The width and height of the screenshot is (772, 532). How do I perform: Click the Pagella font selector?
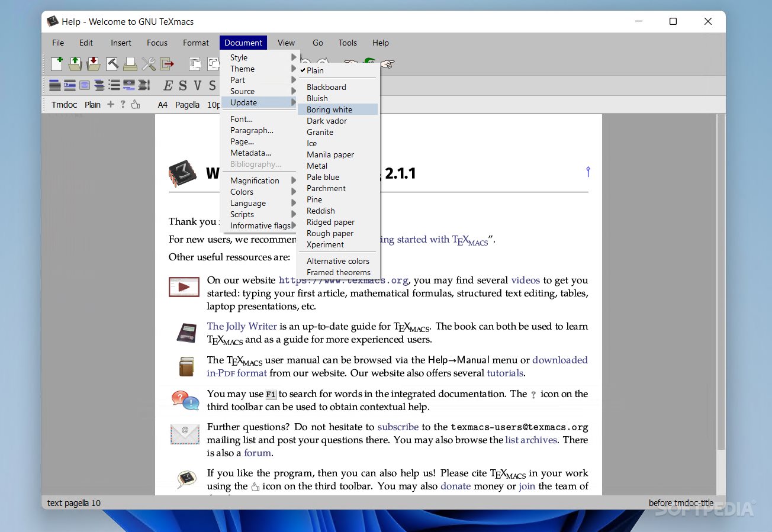pos(188,105)
